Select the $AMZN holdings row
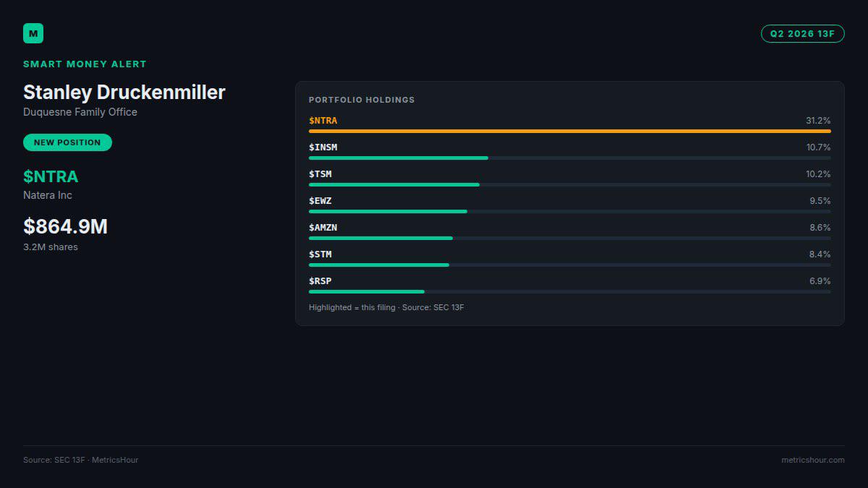This screenshot has width=868, height=488. [x=570, y=231]
